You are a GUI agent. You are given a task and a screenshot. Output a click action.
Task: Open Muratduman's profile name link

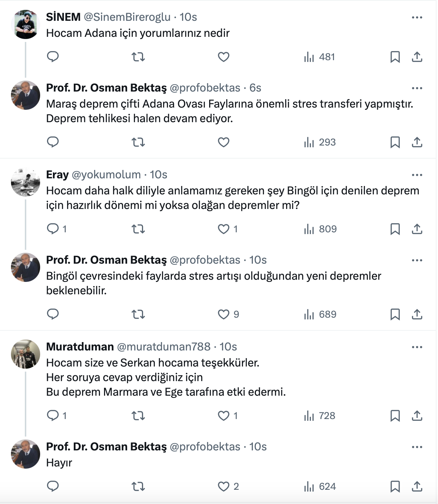coord(80,347)
